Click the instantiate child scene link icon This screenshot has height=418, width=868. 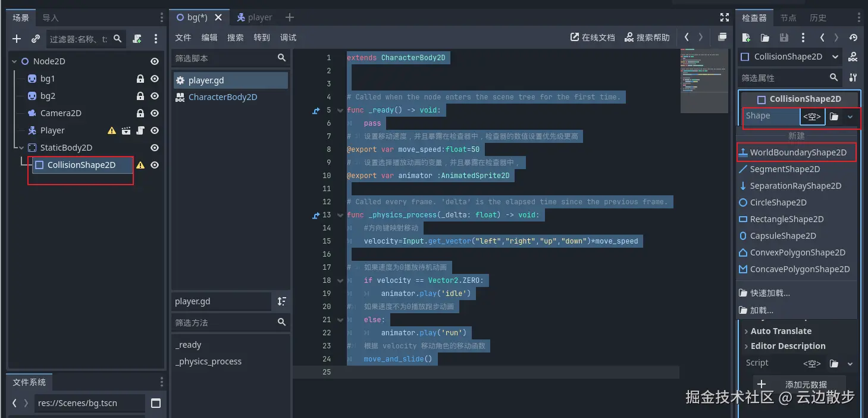click(x=36, y=39)
